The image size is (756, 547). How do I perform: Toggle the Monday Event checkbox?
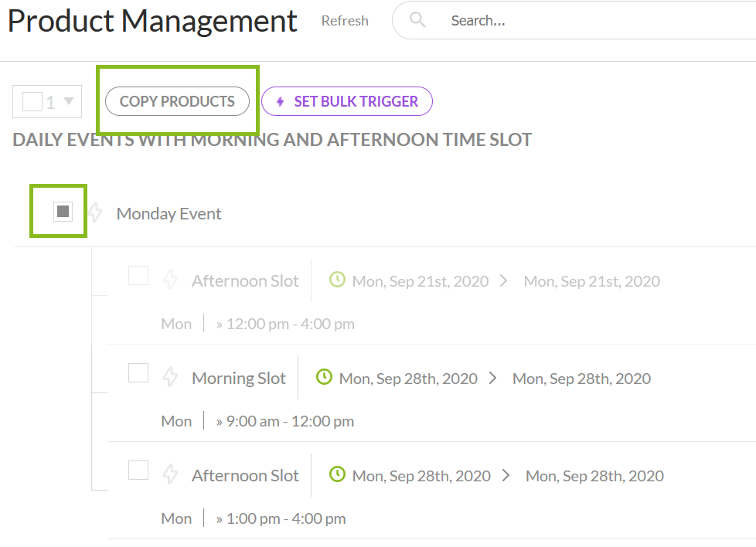click(x=63, y=212)
